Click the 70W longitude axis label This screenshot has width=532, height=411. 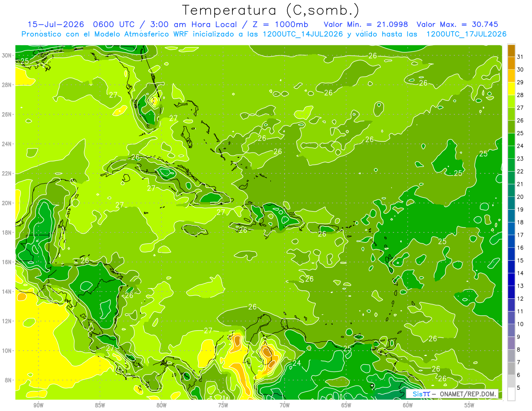point(285,405)
